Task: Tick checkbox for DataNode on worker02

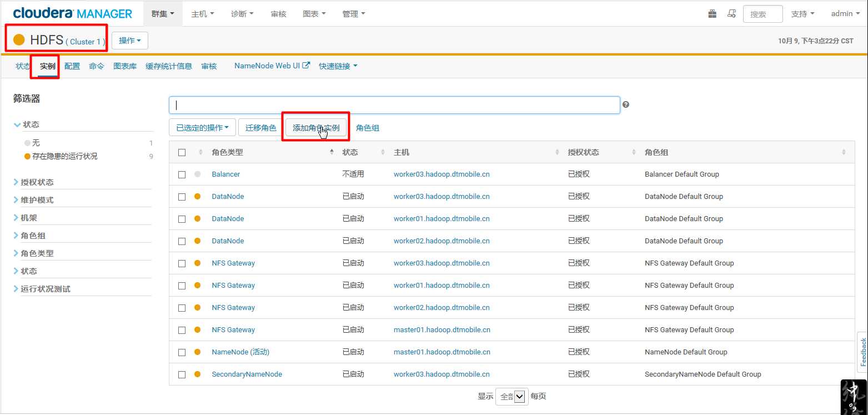Action: click(x=182, y=241)
